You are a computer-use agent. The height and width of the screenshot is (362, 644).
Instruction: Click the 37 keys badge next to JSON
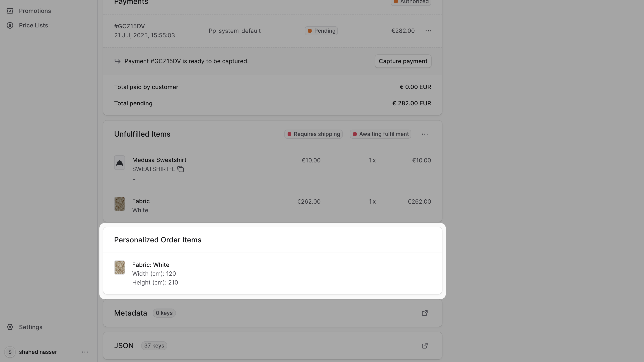154,345
